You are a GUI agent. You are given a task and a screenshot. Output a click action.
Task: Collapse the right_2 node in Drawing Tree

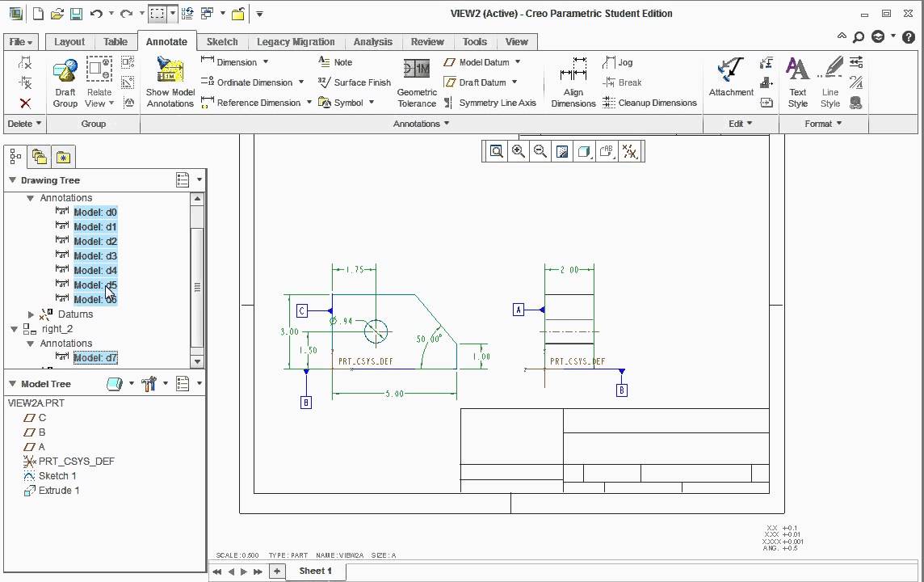pos(15,329)
